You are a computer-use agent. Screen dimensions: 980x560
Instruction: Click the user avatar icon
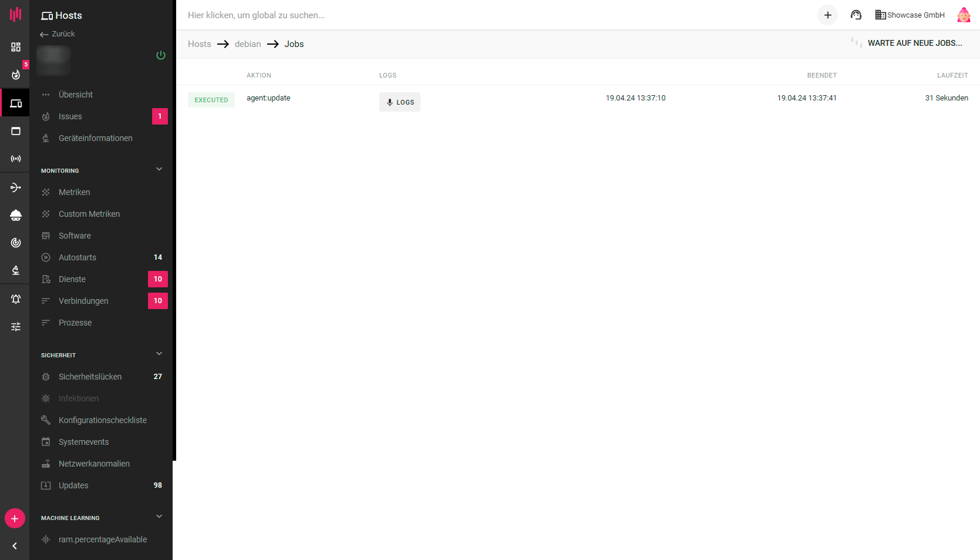(964, 15)
